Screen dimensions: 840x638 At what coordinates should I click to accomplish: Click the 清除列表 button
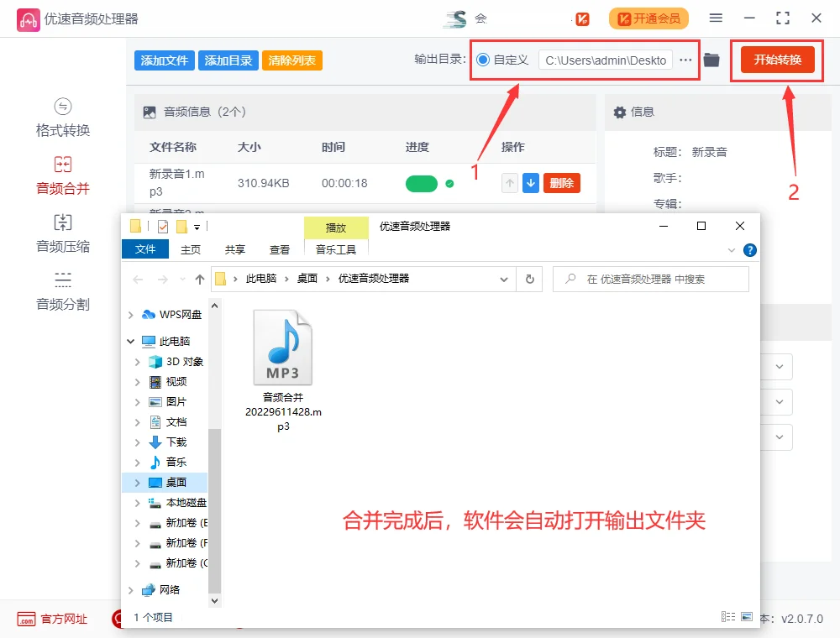(x=292, y=60)
